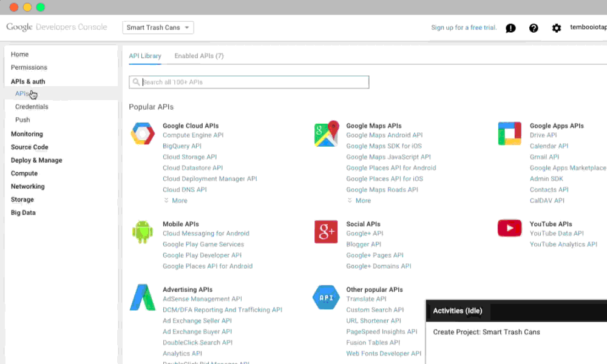Click the Search all 100+ APIs field
Screen dimensions: 607x364
(x=249, y=82)
